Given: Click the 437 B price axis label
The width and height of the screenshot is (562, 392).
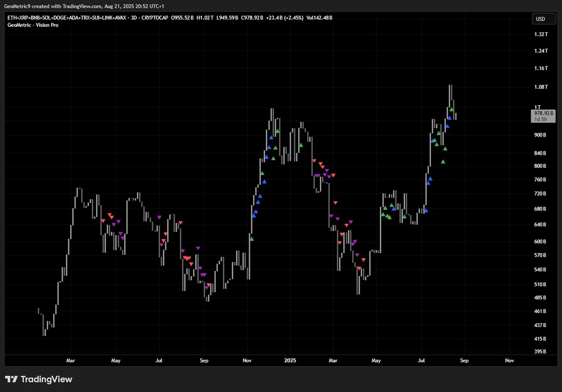Looking at the screenshot, I should coord(540,325).
